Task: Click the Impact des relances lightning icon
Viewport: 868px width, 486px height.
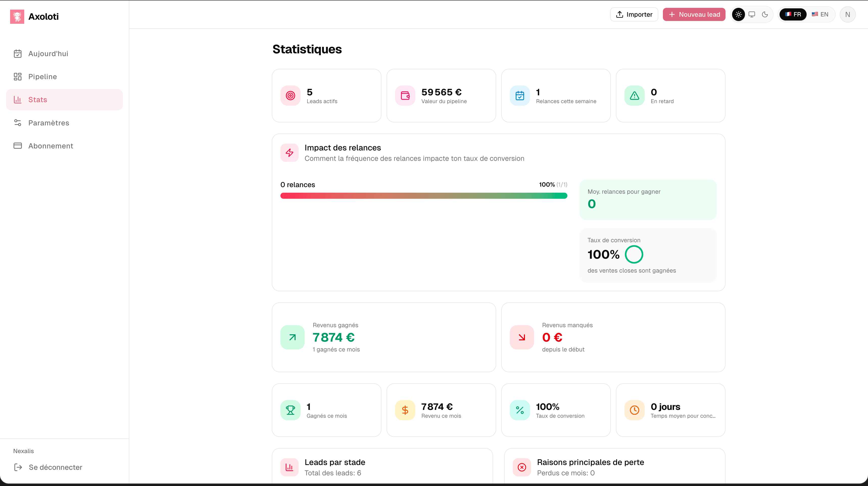Action: 289,153
